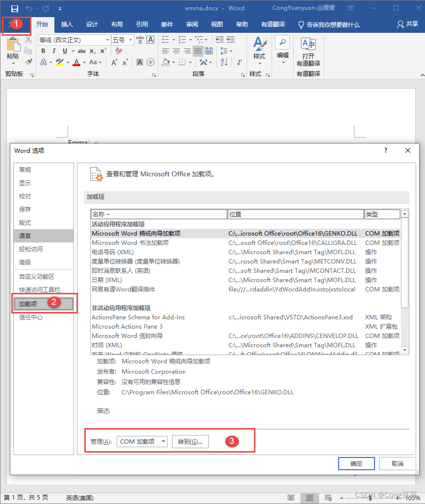This screenshot has height=504, width=425.
Task: Click the Cut scissors icon
Action: point(28,40)
